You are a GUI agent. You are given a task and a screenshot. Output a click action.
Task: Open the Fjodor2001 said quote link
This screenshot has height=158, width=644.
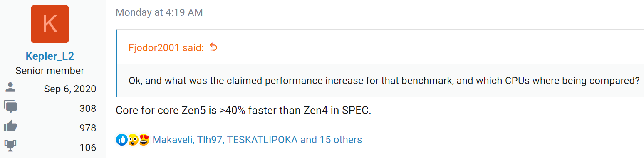pyautogui.click(x=166, y=47)
